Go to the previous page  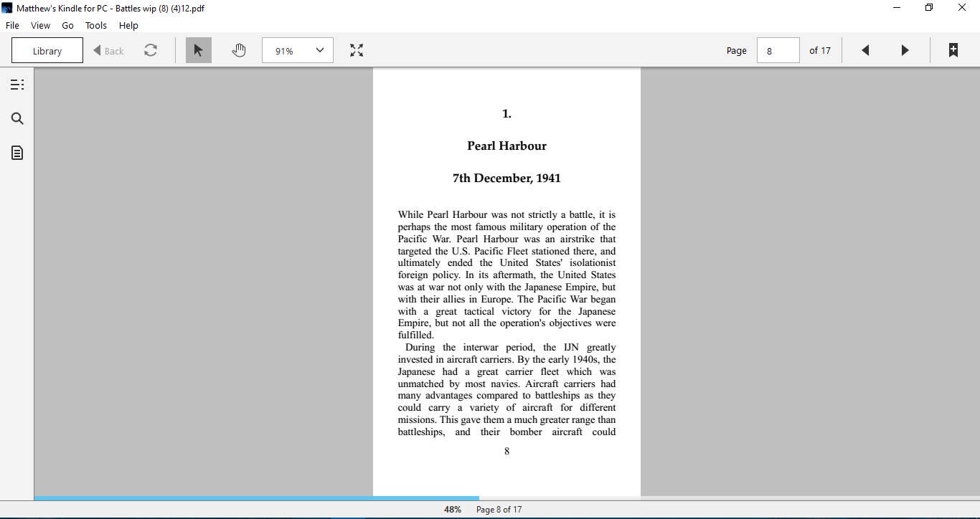coord(865,50)
